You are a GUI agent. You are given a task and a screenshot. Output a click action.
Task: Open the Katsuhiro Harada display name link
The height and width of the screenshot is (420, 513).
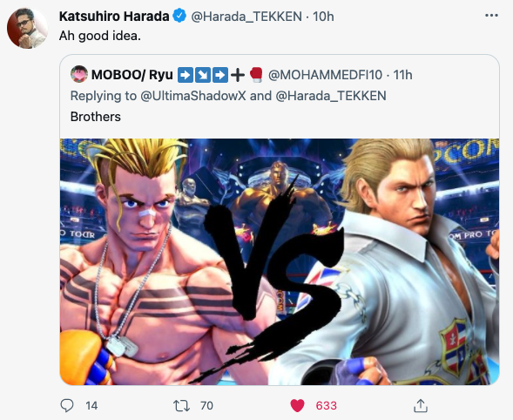114,16
